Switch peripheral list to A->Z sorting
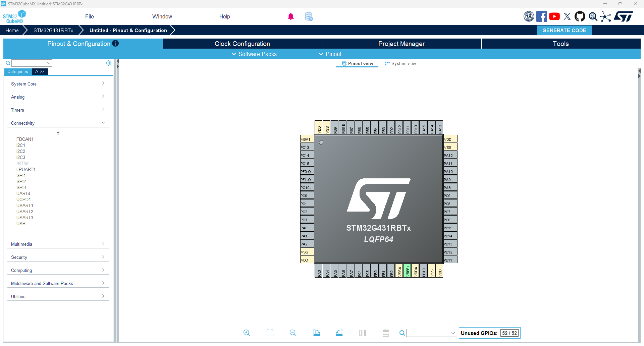This screenshot has height=346, width=644. click(x=40, y=72)
